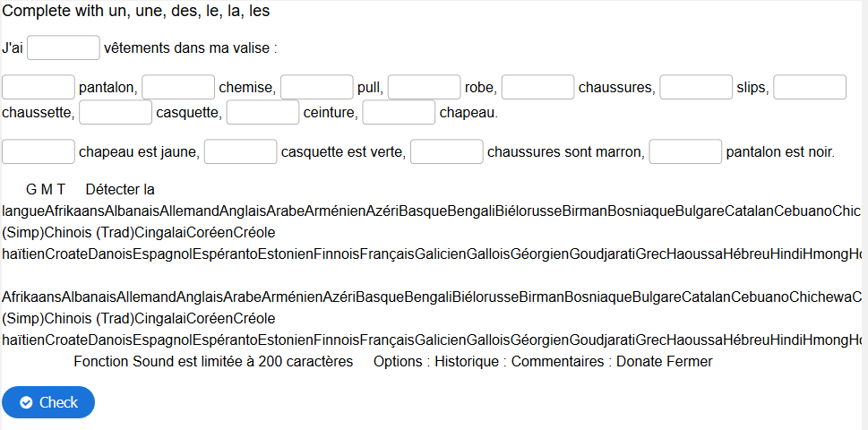Click the field after 'slips,' before 'chaussette'
Viewport: 868px width, 430px height.
coord(810,87)
